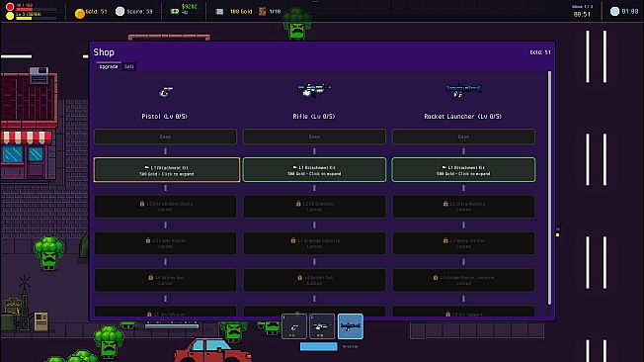
Task: Click the Pistol Base upgrade button
Action: pyautogui.click(x=166, y=136)
